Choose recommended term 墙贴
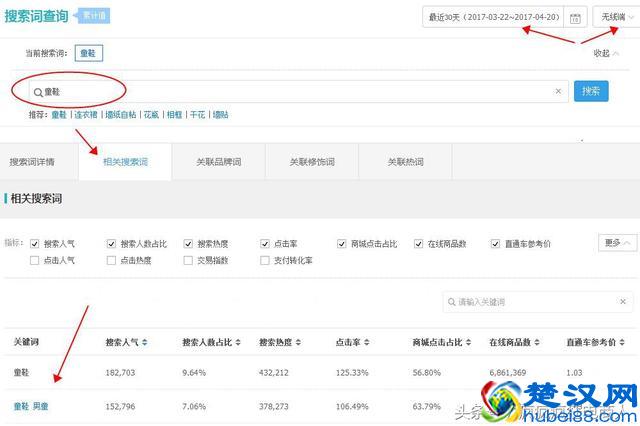640x426 pixels. coord(221,115)
